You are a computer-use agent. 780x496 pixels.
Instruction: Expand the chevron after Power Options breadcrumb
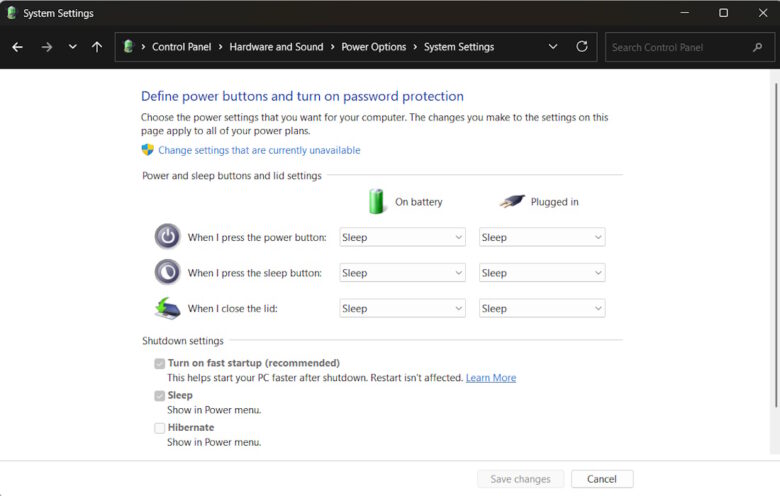point(415,47)
